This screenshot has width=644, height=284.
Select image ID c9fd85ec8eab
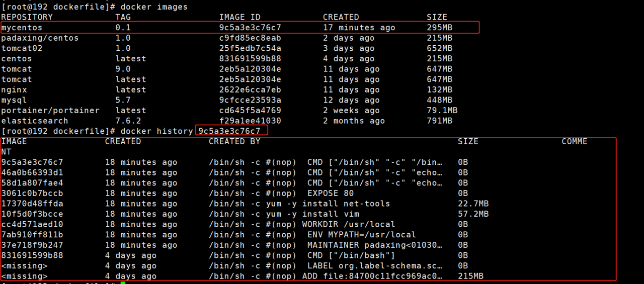[x=250, y=38]
